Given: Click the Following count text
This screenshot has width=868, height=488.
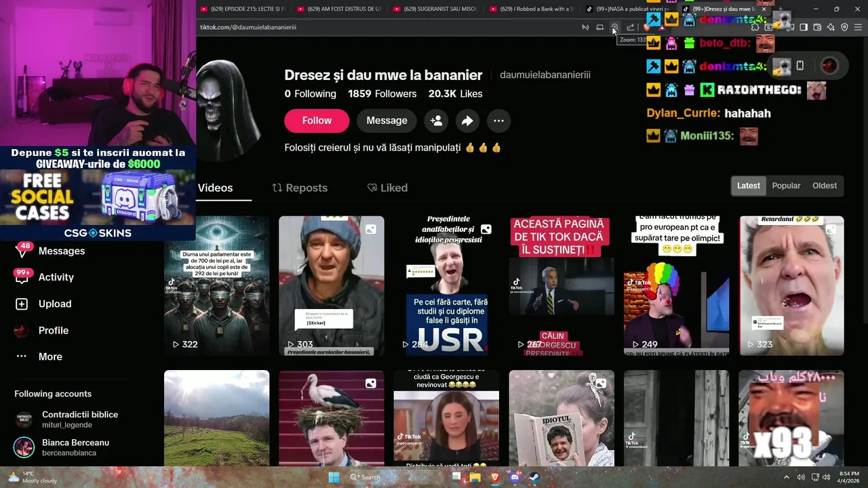Looking at the screenshot, I should [310, 94].
